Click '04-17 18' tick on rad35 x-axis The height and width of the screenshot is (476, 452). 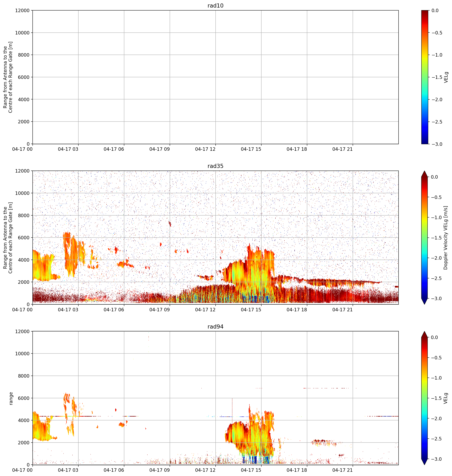point(297,310)
